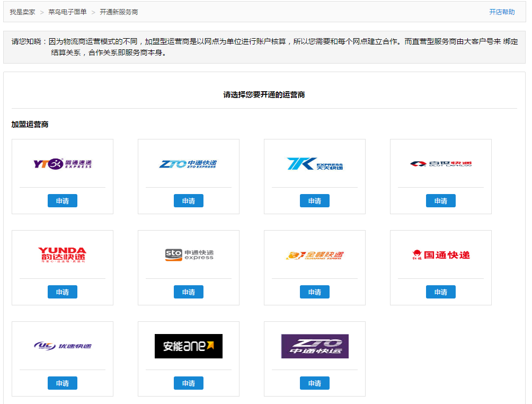Image resolution: width=532 pixels, height=404 pixels.
Task: Apply for 安能 ane service with 申请
Action: 189,383
